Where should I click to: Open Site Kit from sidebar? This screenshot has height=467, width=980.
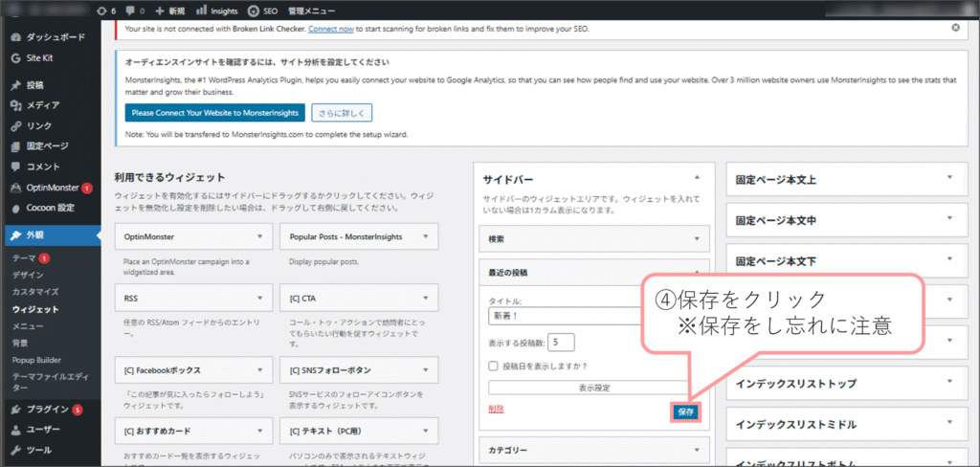click(16, 58)
